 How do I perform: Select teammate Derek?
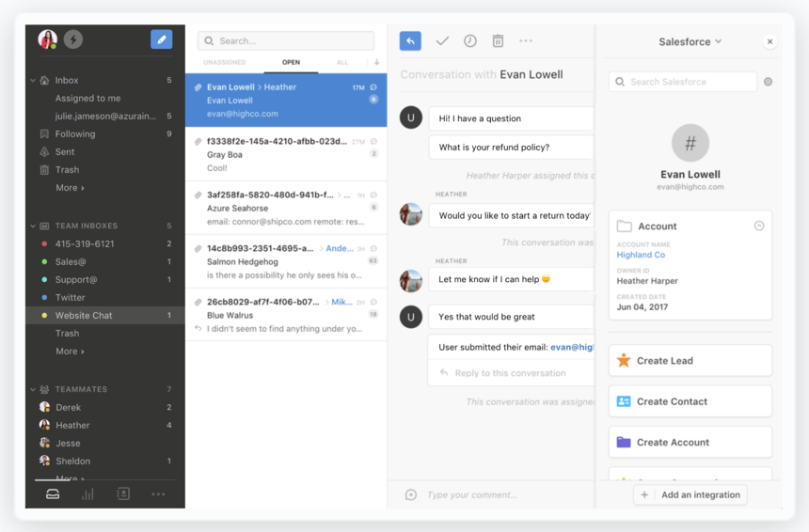pos(105,407)
